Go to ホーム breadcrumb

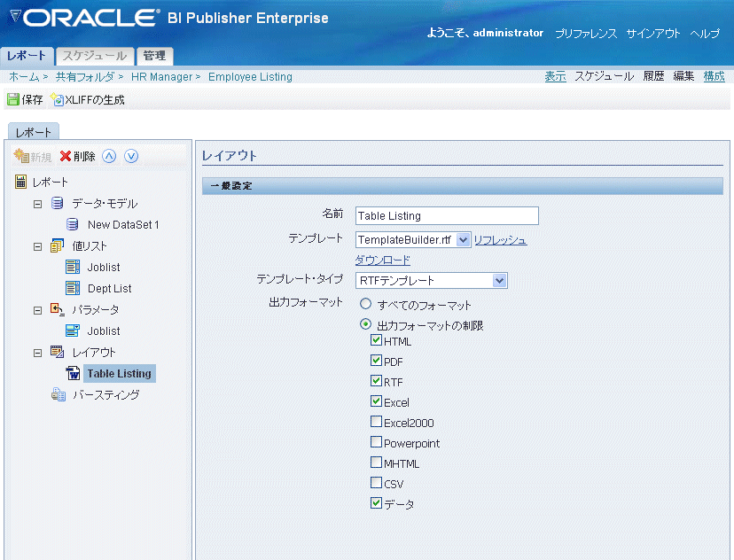coord(24,77)
